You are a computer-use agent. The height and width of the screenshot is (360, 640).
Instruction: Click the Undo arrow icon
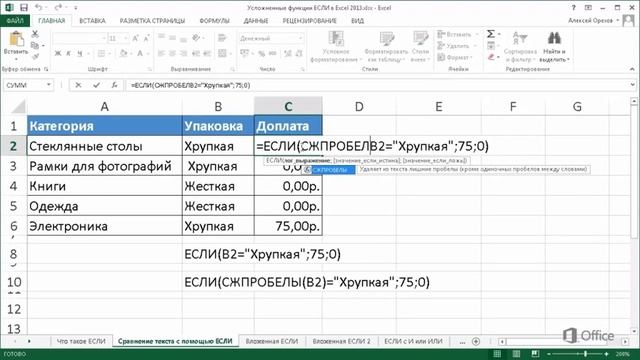tap(38, 7)
